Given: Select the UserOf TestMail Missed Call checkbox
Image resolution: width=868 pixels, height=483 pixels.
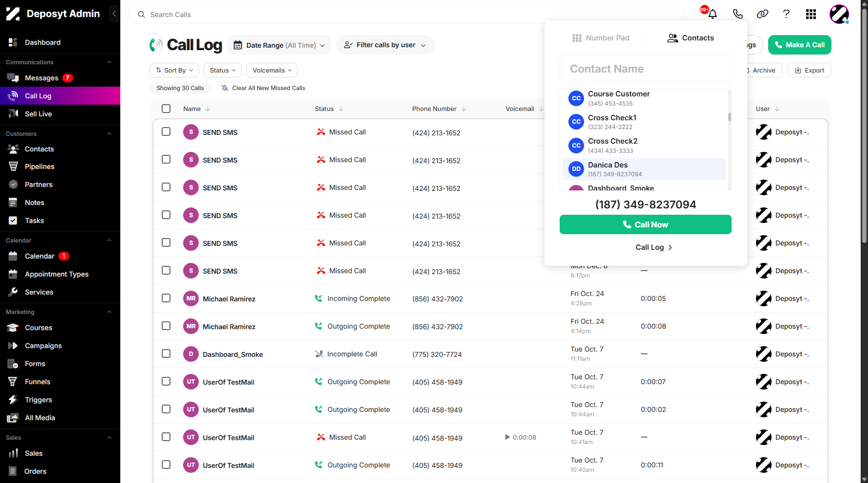Looking at the screenshot, I should [x=166, y=437].
